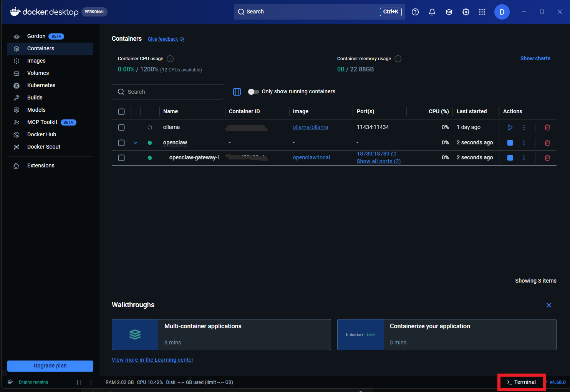Screen dimensions: 570x392
Task: Open the Learning center graduation cap icon
Action: coord(449,12)
